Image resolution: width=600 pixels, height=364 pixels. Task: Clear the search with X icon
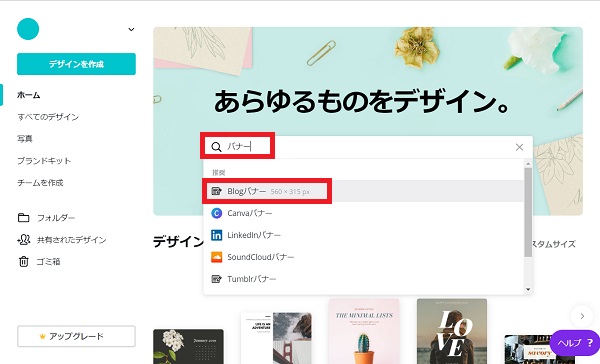click(519, 147)
